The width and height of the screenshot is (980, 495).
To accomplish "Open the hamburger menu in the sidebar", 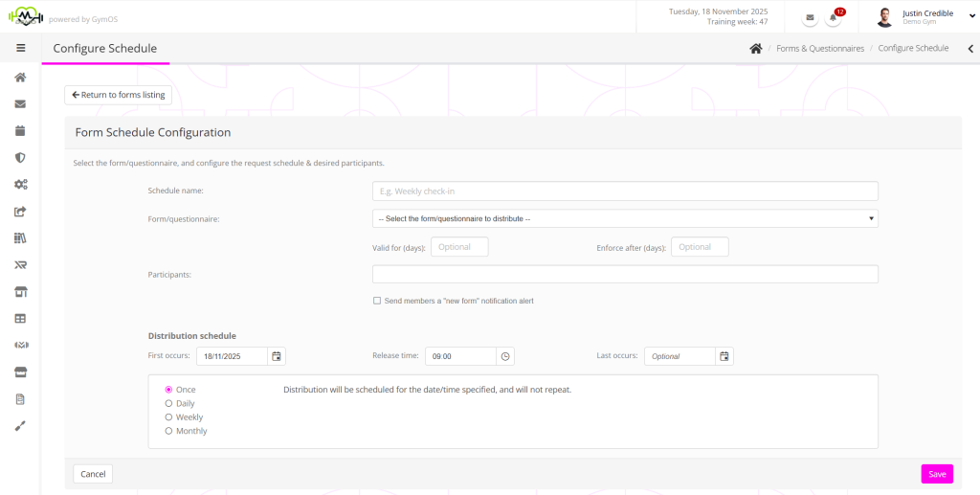I will tap(20, 48).
